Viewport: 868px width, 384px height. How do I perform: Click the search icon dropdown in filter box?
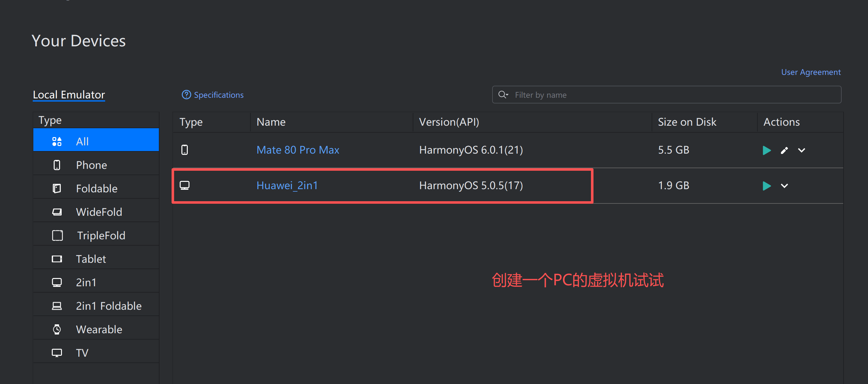pos(503,95)
